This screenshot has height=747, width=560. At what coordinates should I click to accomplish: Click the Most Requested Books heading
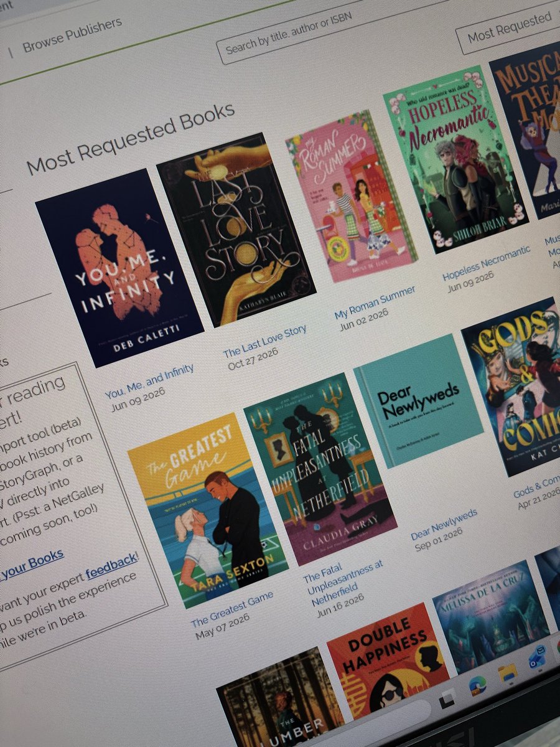[131, 139]
